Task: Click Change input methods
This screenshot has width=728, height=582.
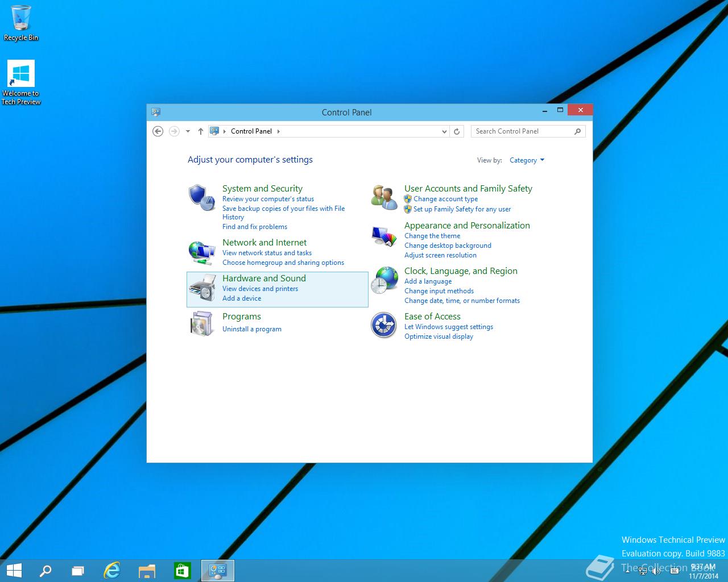Action: click(439, 291)
